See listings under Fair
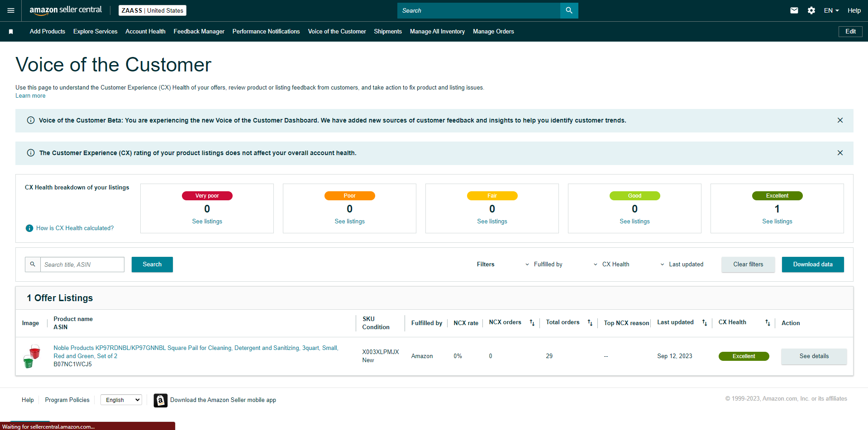The height and width of the screenshot is (430, 868). pyautogui.click(x=492, y=222)
